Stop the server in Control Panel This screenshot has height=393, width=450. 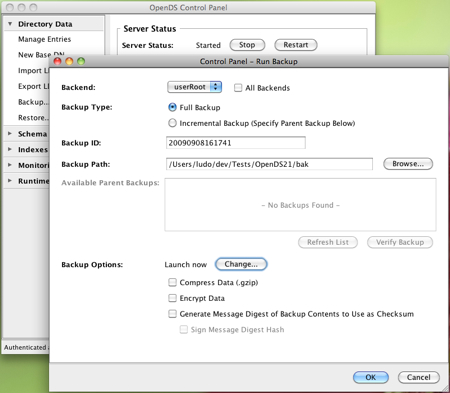point(247,45)
